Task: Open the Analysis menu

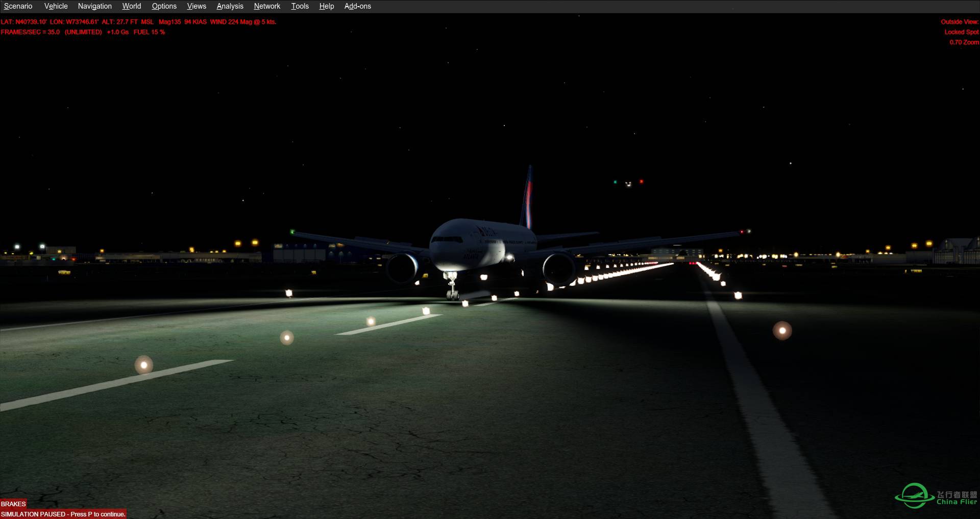Action: (x=229, y=6)
